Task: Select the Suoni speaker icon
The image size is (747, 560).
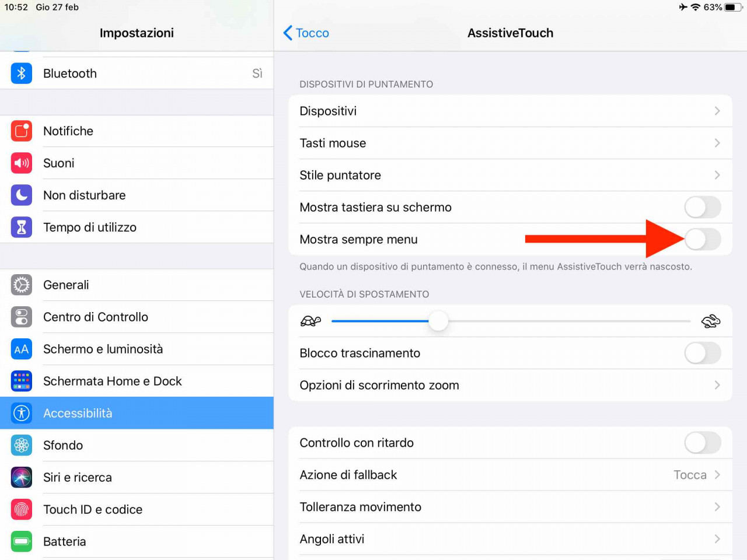Action: (x=22, y=163)
